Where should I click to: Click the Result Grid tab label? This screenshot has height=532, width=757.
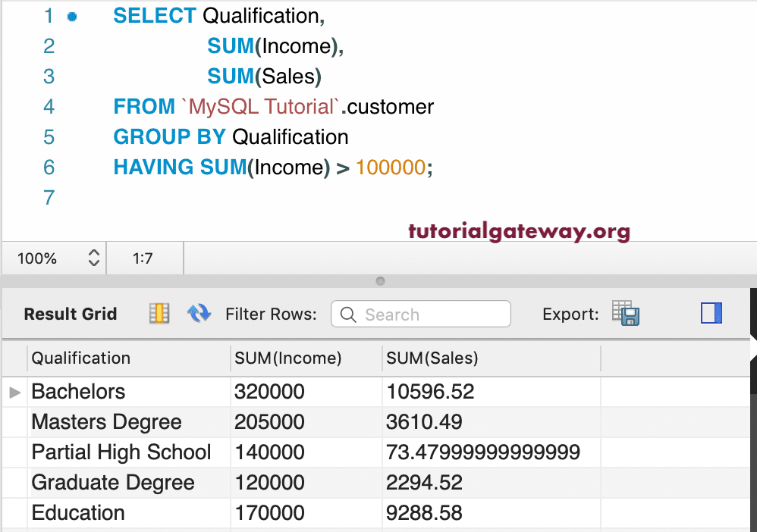tap(71, 314)
